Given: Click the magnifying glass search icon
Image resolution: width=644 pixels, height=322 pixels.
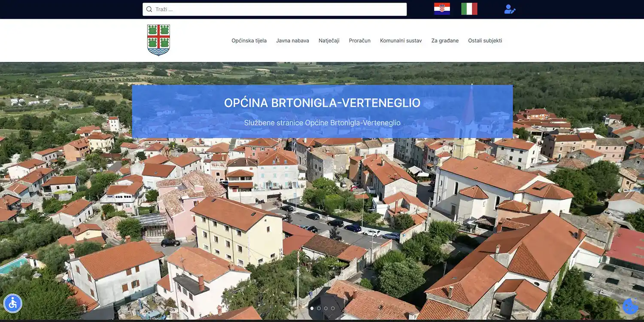Looking at the screenshot, I should (x=149, y=9).
